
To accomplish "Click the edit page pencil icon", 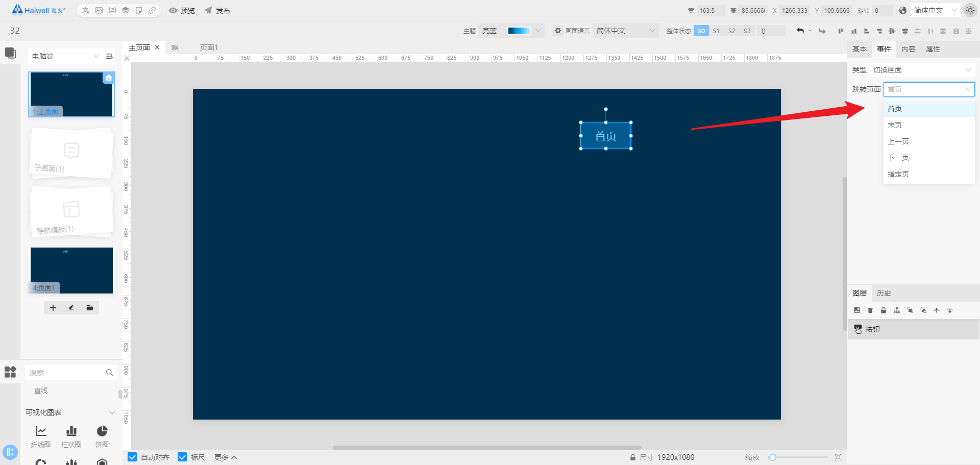I will [x=71, y=308].
